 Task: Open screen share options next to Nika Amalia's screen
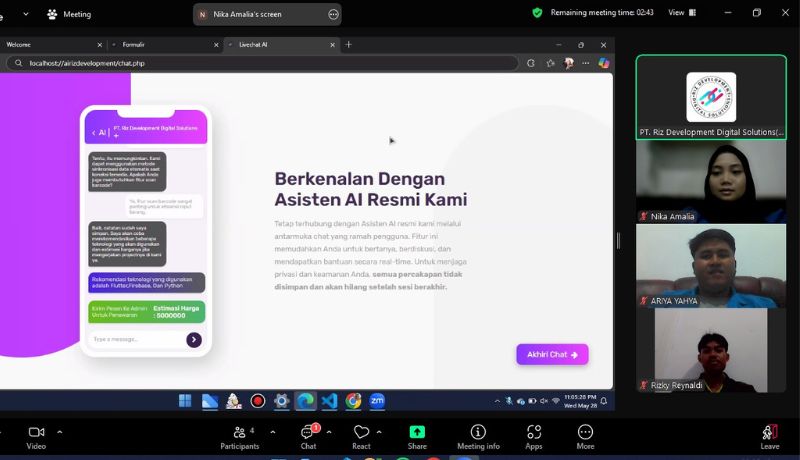coord(333,14)
